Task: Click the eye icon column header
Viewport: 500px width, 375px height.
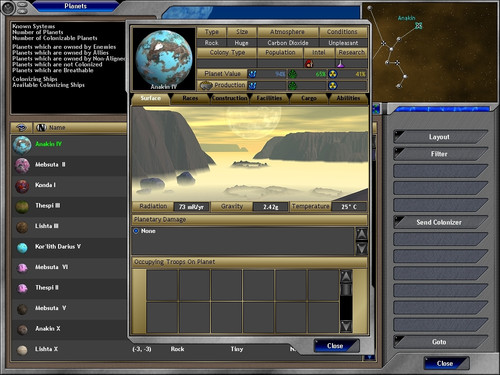Action: click(x=21, y=128)
